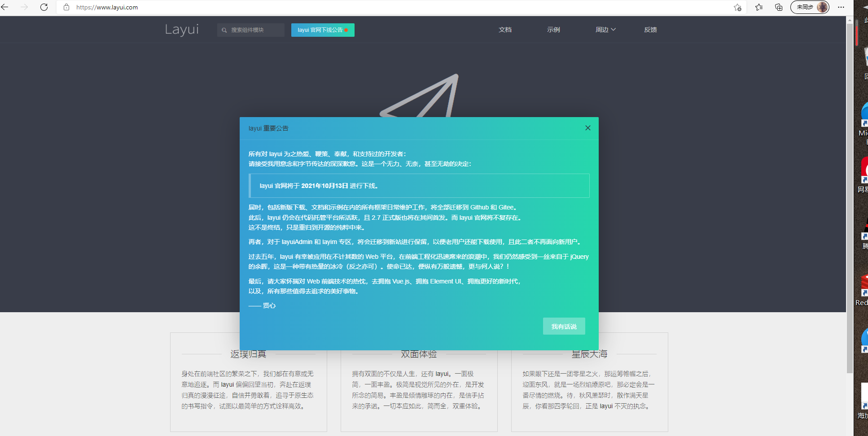Click the 未同步 profile button
The image size is (868, 436).
pyautogui.click(x=810, y=7)
